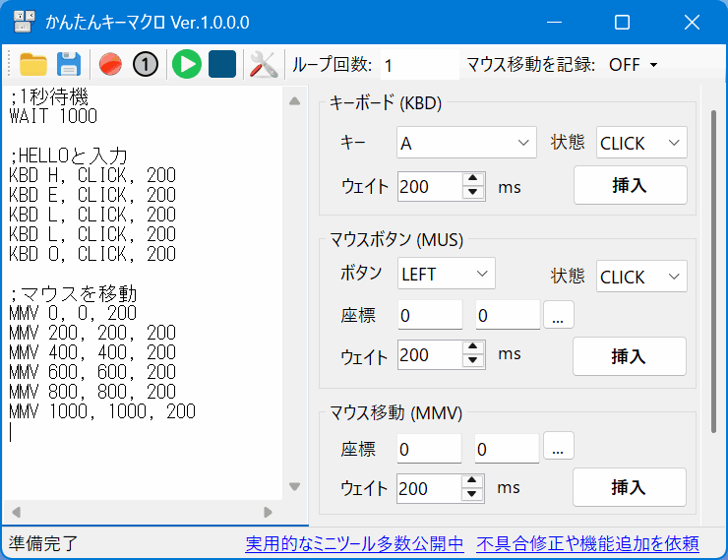Insert keyboard command with 挿入 button
This screenshot has height=560, width=728.
630,185
